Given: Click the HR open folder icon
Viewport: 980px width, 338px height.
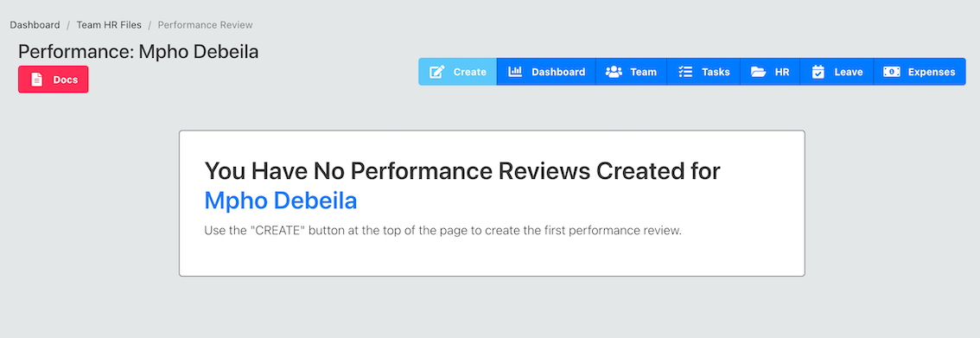Looking at the screenshot, I should click(758, 72).
